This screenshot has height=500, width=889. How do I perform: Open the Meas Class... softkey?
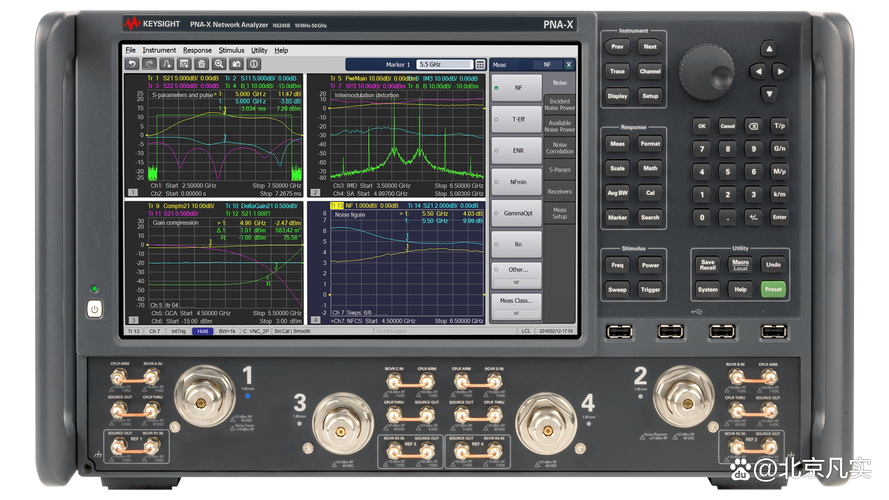(x=517, y=306)
